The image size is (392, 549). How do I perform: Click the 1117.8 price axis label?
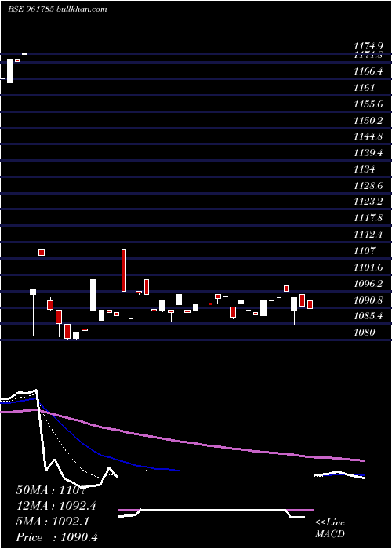[368, 218]
